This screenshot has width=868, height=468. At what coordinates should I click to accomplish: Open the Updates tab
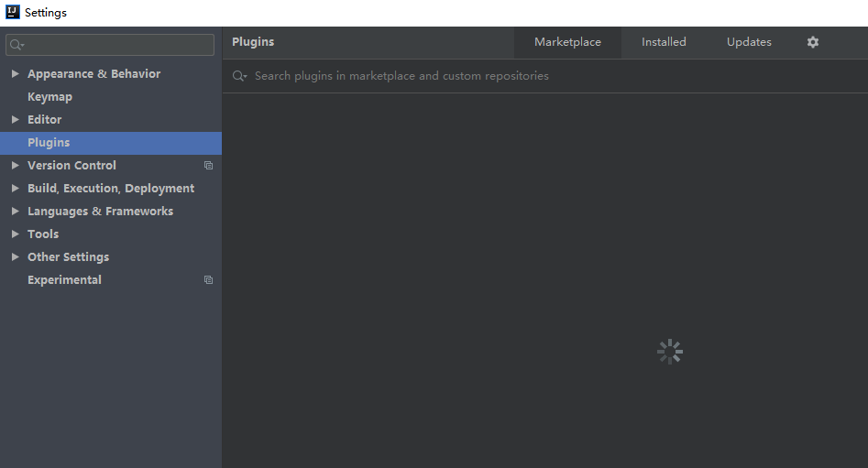[749, 42]
